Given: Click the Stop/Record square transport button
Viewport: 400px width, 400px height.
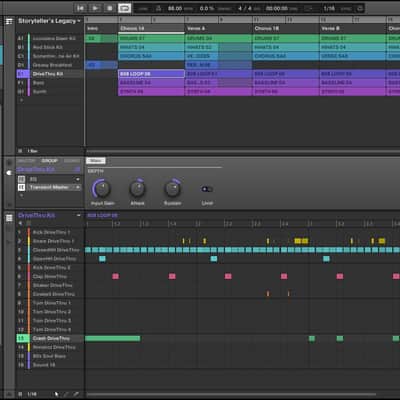Looking at the screenshot, I should (110, 8).
